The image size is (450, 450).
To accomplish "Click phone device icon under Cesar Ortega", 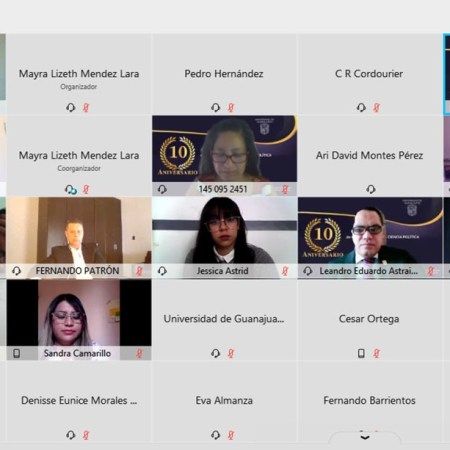I will [361, 353].
